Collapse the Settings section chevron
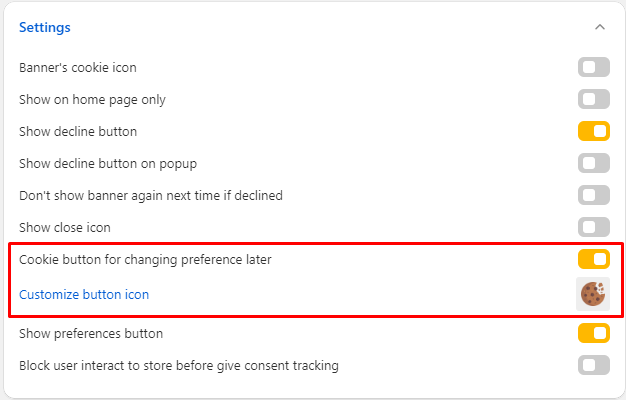626x400 pixels. pyautogui.click(x=599, y=27)
